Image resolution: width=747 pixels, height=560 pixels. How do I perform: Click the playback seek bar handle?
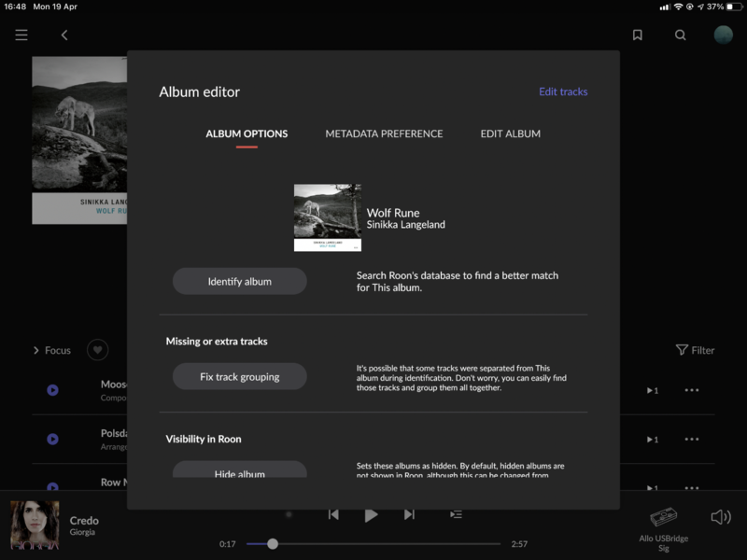coord(273,543)
